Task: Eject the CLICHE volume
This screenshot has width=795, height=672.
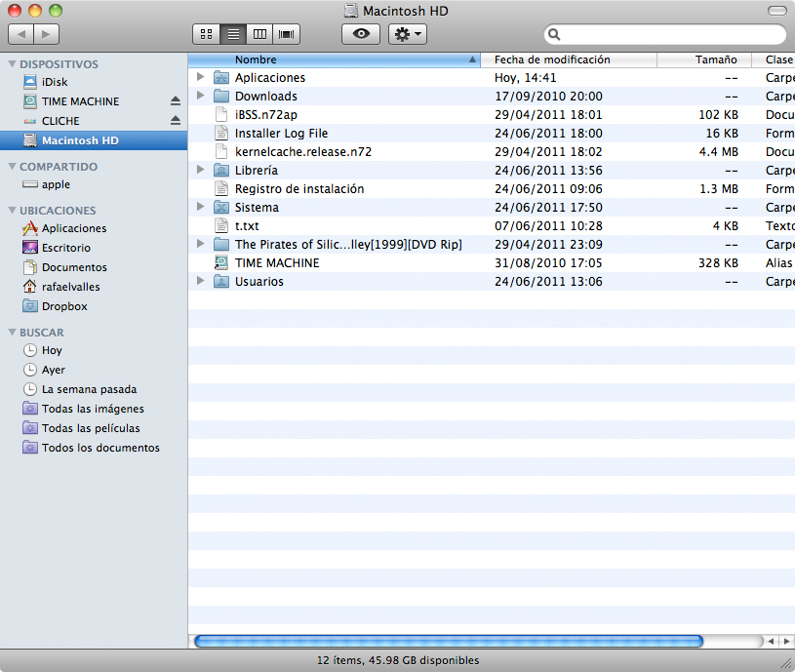Action: click(x=176, y=121)
